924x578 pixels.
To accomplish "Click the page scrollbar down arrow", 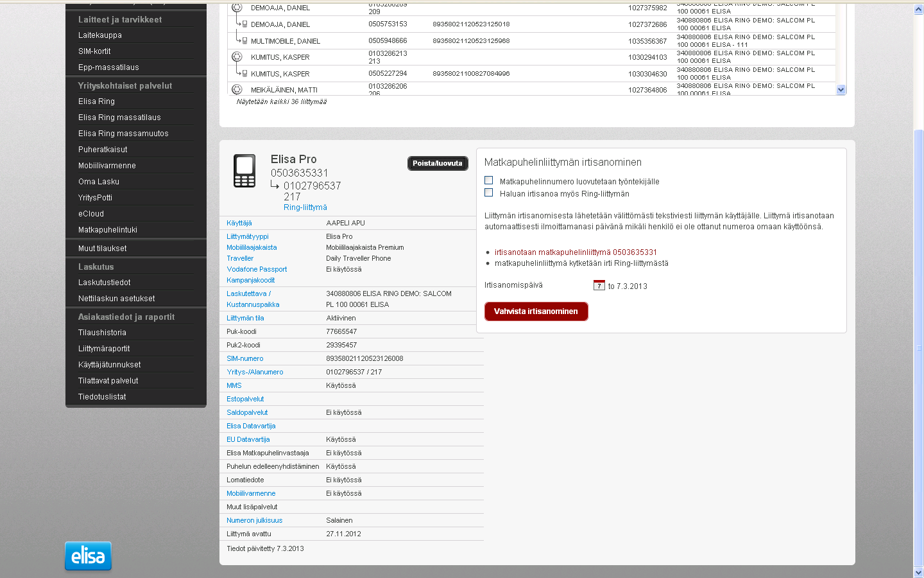I will tap(919, 572).
